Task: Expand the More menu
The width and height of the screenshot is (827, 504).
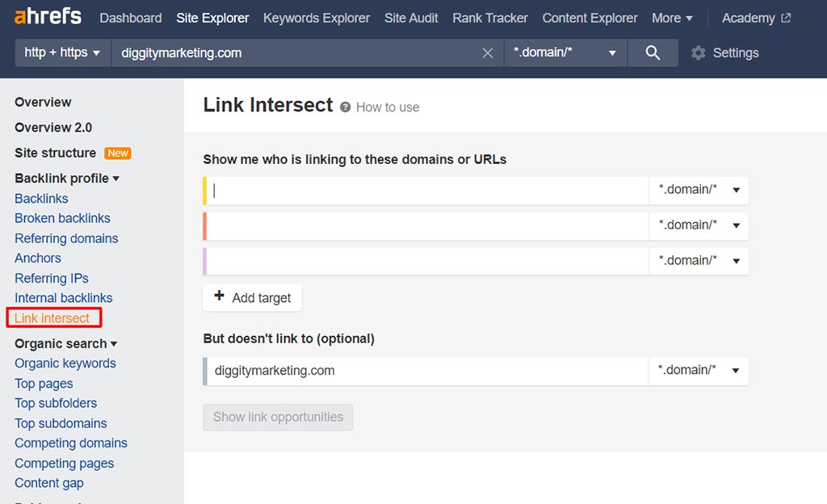Action: [672, 18]
